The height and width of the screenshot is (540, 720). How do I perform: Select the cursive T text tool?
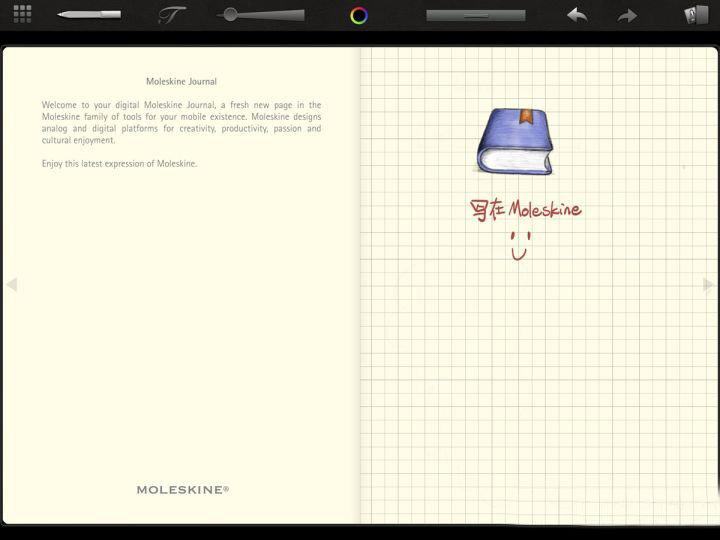coord(171,15)
